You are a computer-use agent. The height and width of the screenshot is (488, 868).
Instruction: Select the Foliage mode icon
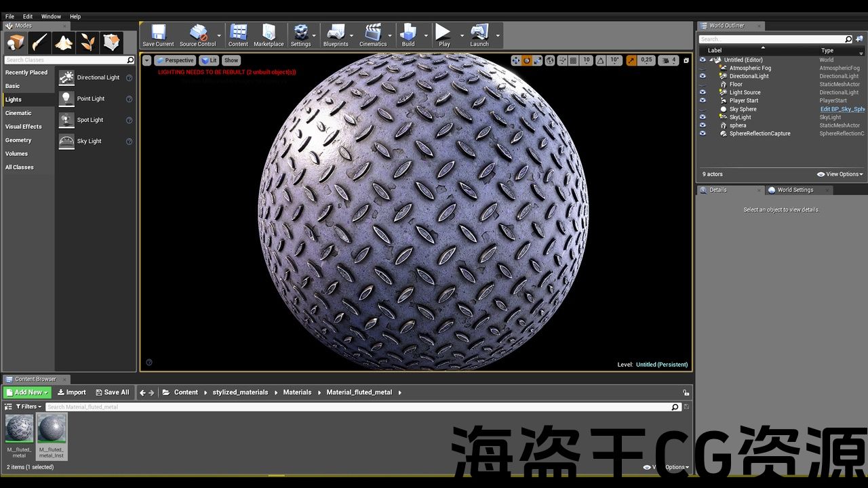(x=87, y=43)
